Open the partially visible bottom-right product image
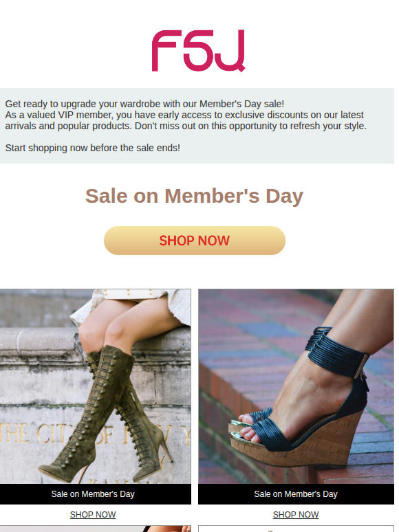The height and width of the screenshot is (532, 399). pyautogui.click(x=296, y=529)
